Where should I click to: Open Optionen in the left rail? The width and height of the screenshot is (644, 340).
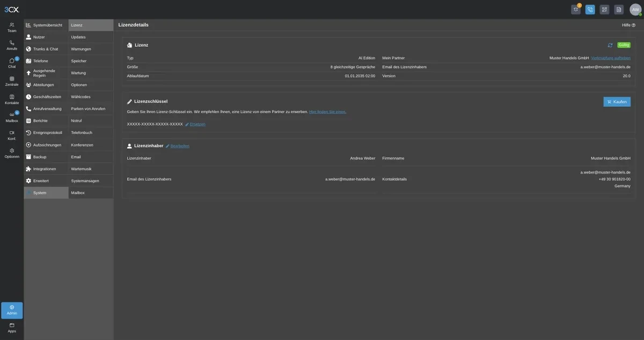12,153
